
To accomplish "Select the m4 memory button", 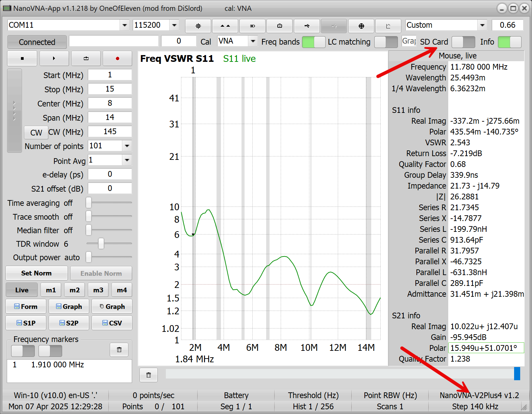I will coord(122,290).
